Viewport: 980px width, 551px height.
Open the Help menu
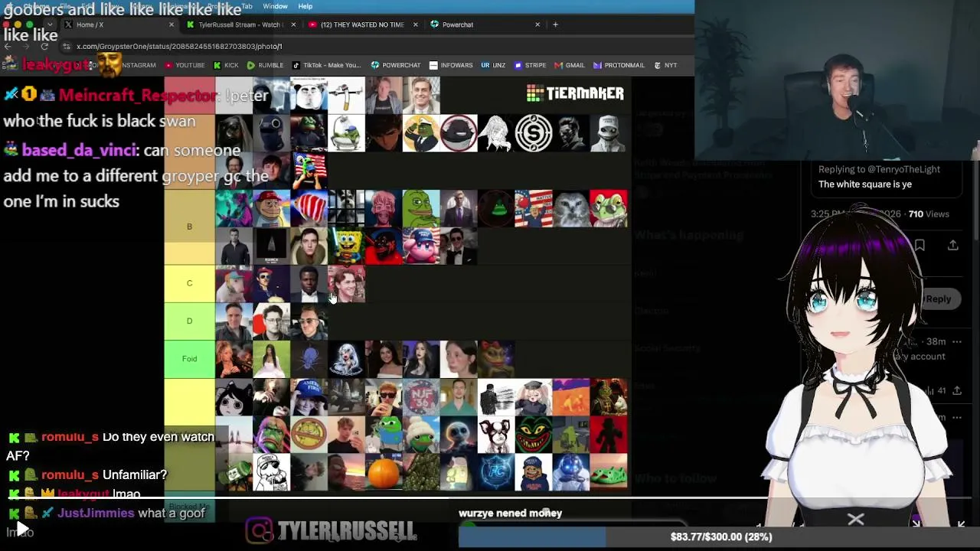click(x=305, y=6)
